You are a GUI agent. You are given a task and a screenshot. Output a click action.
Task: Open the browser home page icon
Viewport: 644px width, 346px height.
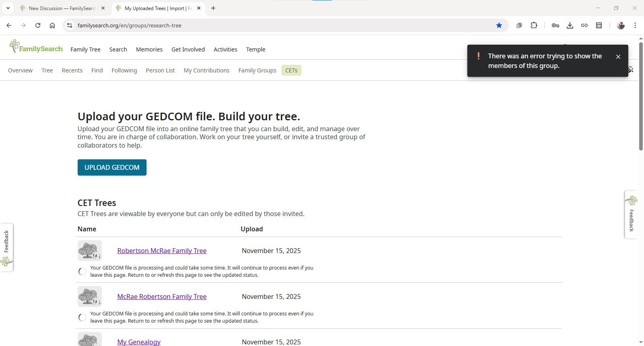52,25
